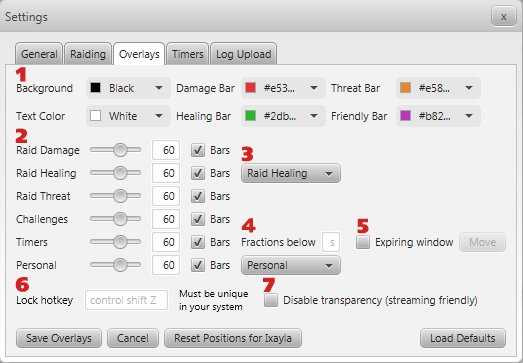Click the Personal value field
Screen dimensions: 523x363
166,265
